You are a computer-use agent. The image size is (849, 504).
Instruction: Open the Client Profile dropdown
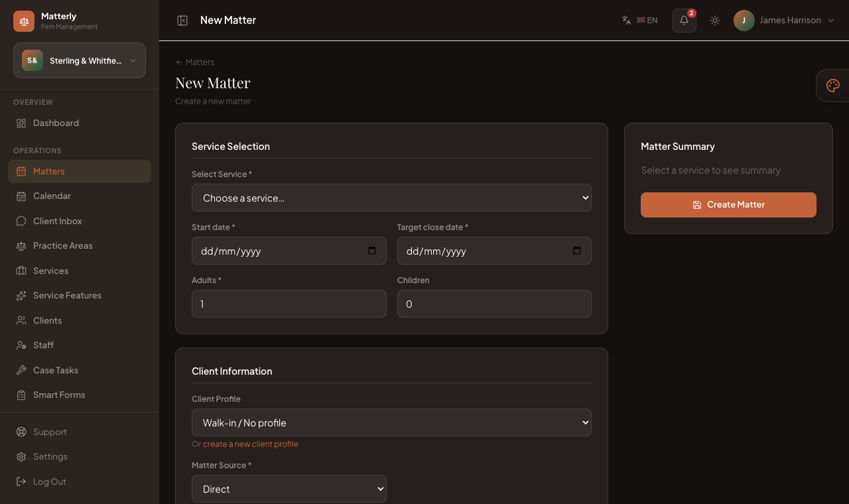point(391,422)
